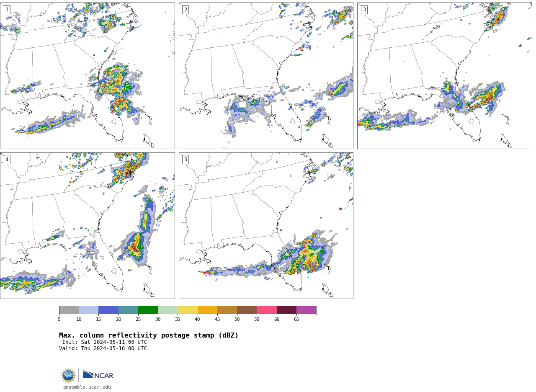This screenshot has height=392, width=536.
Task: Click the member number 4 label box
Action: [7, 160]
